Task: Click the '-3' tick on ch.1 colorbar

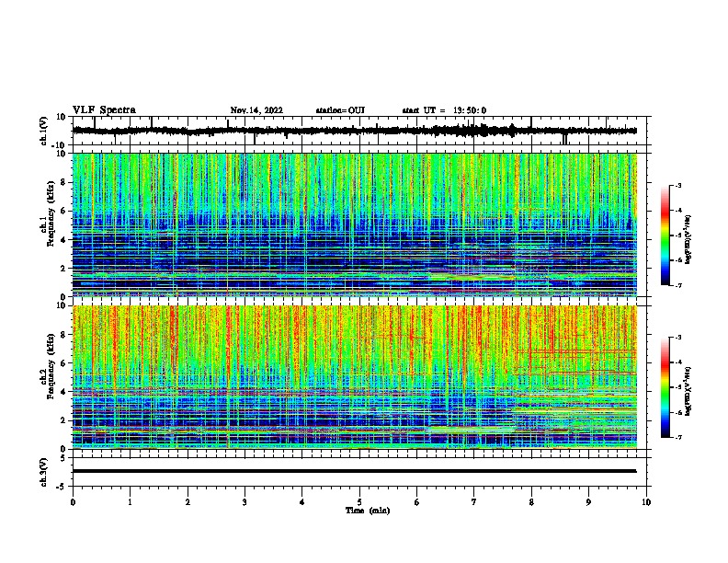Action: pos(678,186)
